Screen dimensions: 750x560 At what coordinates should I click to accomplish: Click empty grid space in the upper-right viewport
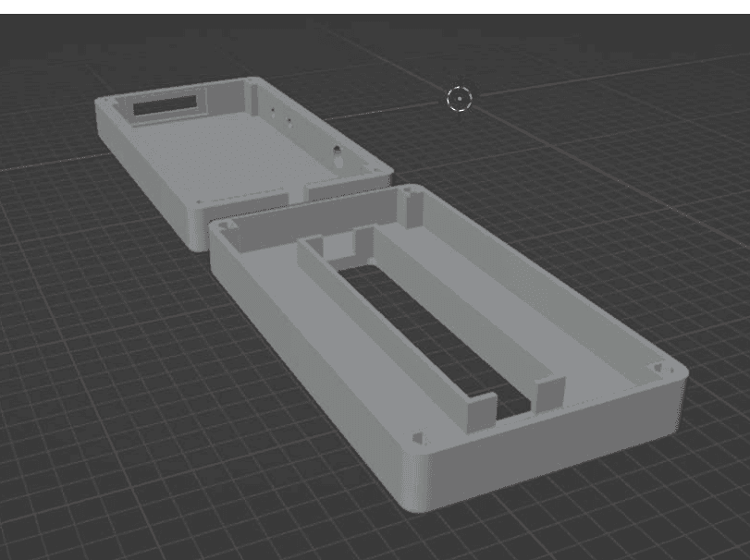coord(647,92)
